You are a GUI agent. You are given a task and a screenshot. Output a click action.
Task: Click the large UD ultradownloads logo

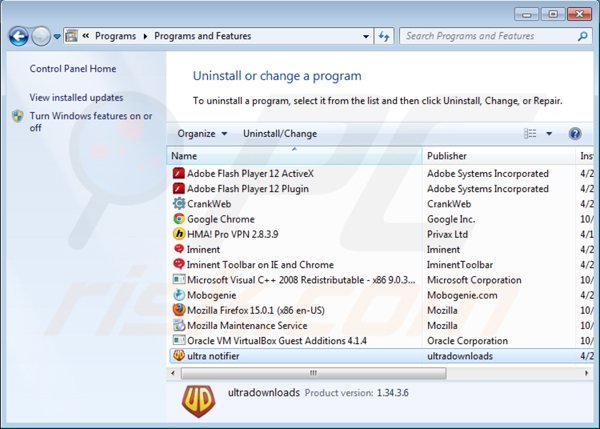198,401
